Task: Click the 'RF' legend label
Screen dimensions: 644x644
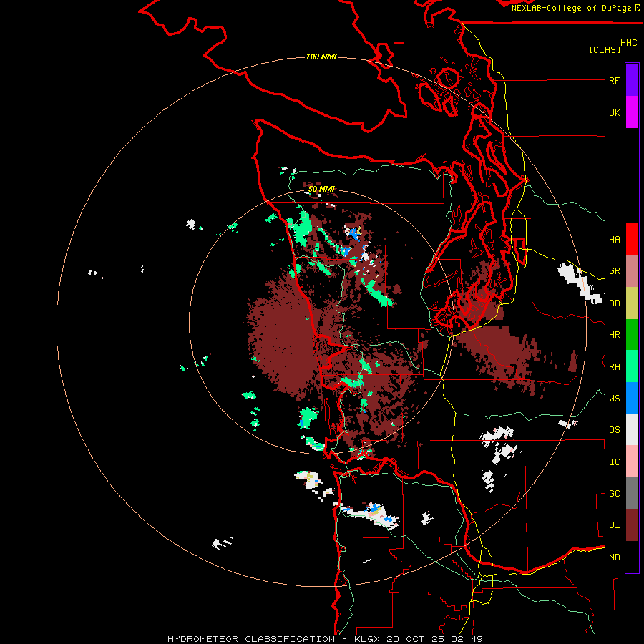Action: pos(614,80)
